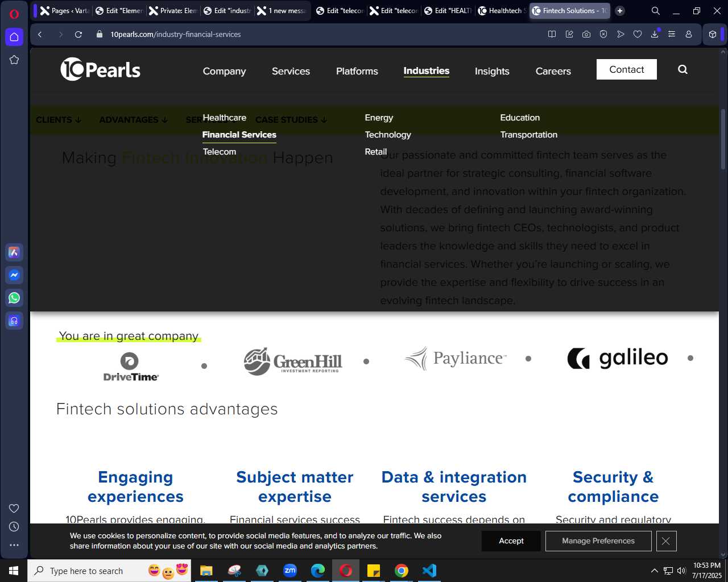Open Windows Start menu
The image size is (728, 582).
14,571
